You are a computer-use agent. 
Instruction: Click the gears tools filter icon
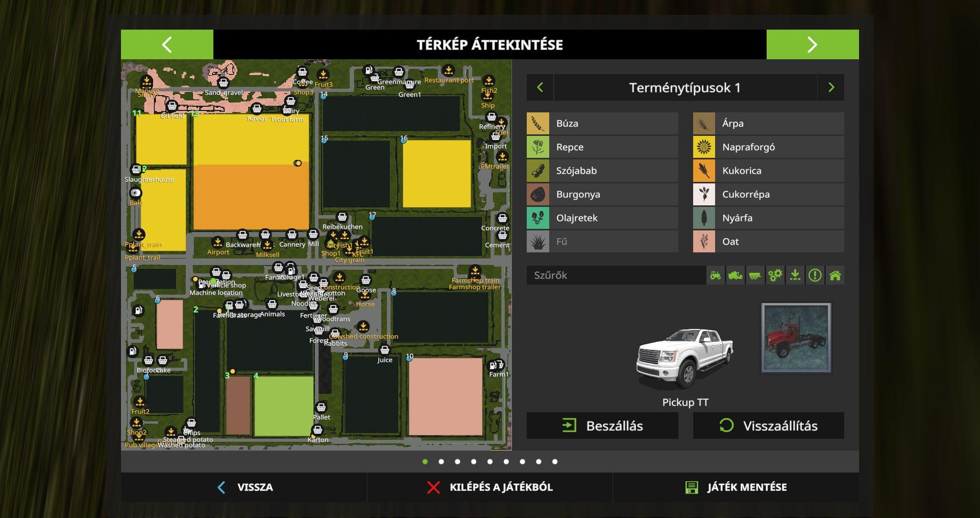[775, 275]
